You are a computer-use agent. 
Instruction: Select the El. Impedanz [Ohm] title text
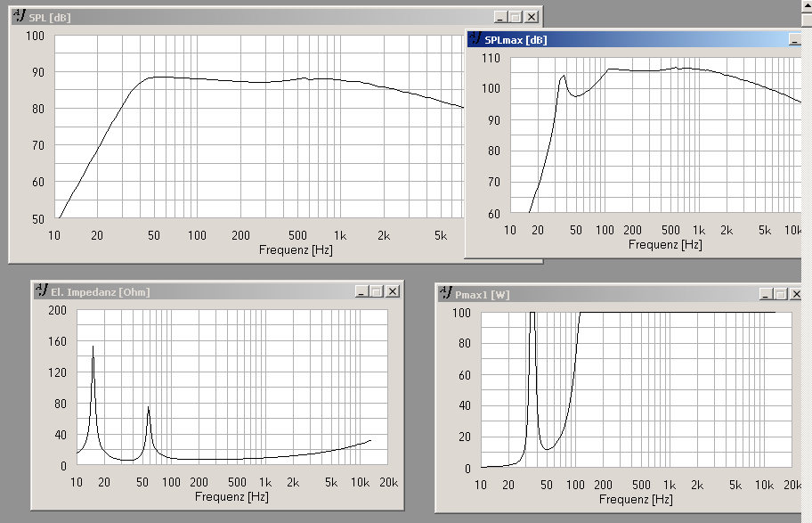tap(101, 292)
